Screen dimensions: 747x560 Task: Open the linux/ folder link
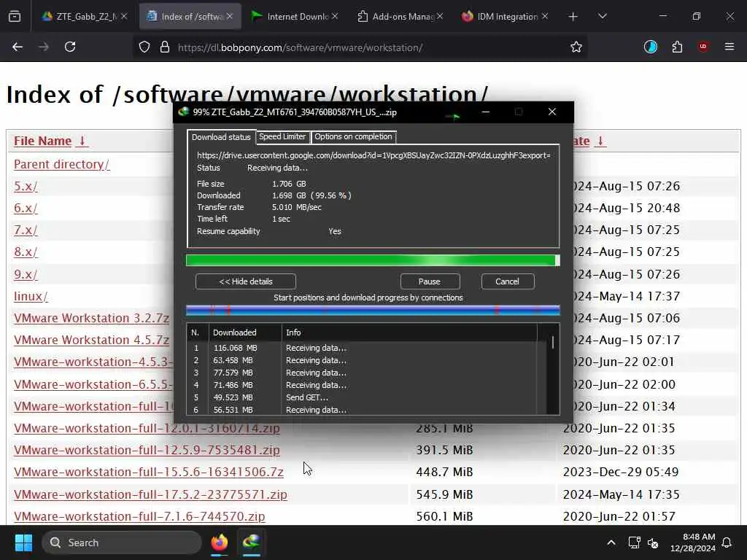click(x=31, y=296)
